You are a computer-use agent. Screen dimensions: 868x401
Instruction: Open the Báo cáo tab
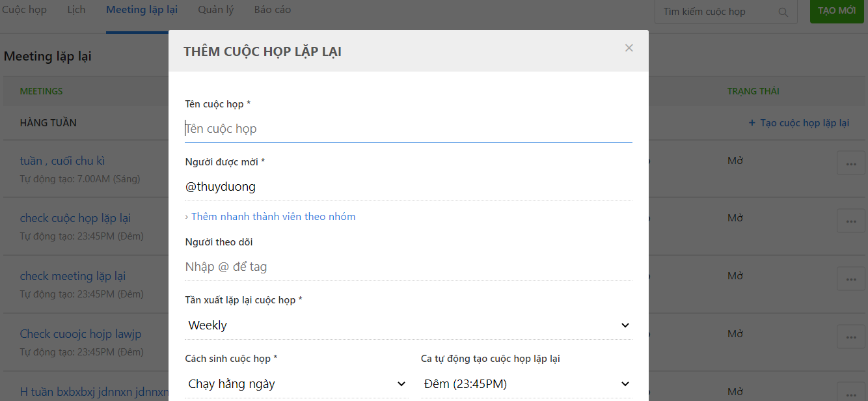click(x=273, y=10)
